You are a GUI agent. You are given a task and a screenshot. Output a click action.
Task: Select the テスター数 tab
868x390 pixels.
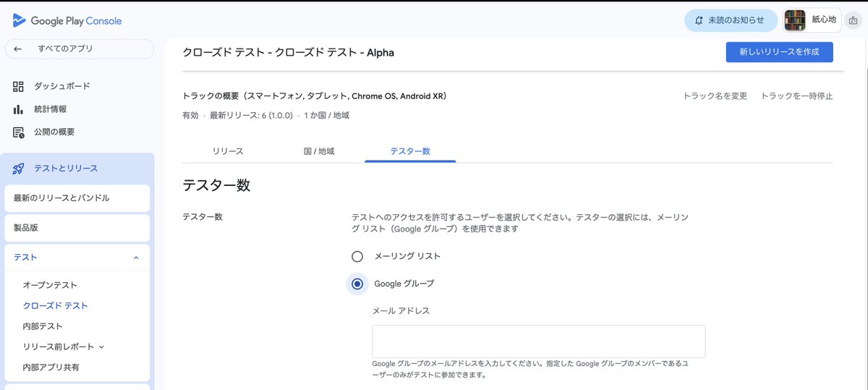410,151
